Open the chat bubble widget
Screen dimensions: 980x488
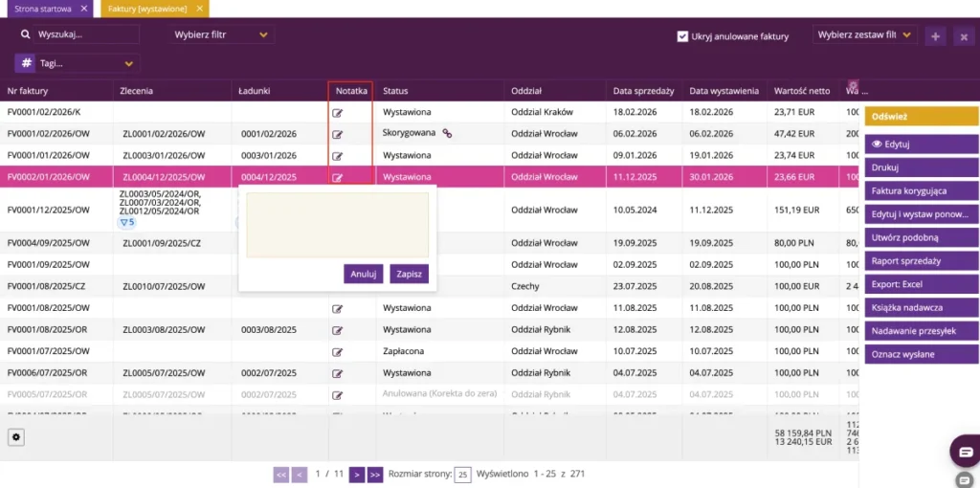(x=966, y=452)
